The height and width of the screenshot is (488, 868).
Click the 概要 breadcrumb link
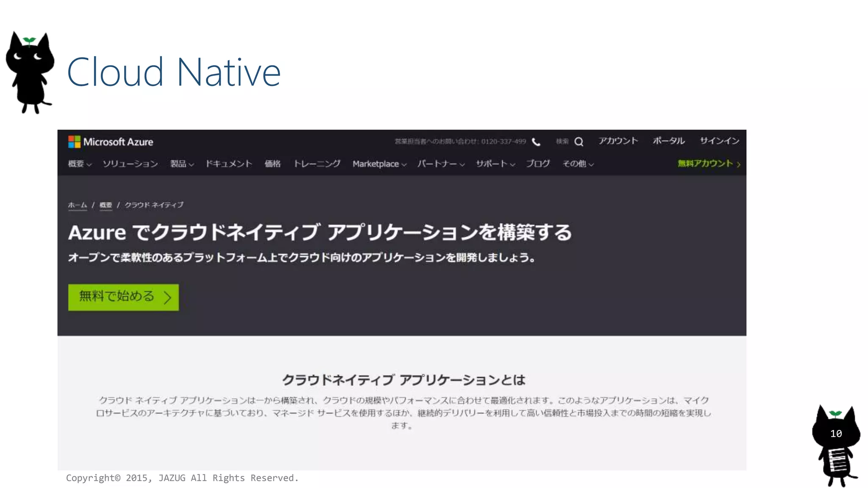pos(106,205)
